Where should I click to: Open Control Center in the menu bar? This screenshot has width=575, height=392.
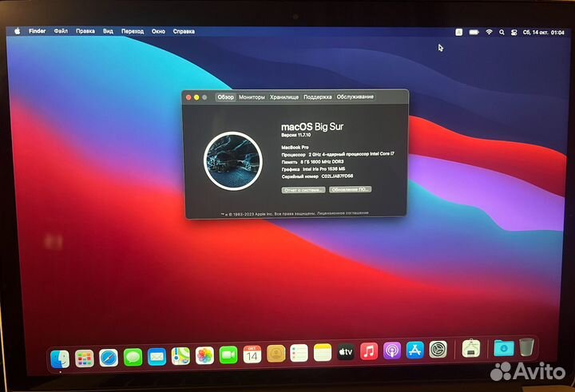(x=514, y=32)
